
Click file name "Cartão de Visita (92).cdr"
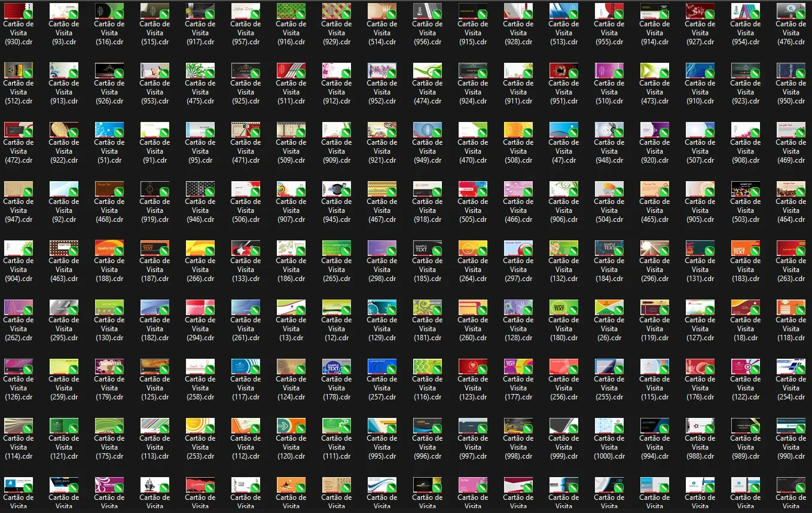tap(64, 210)
